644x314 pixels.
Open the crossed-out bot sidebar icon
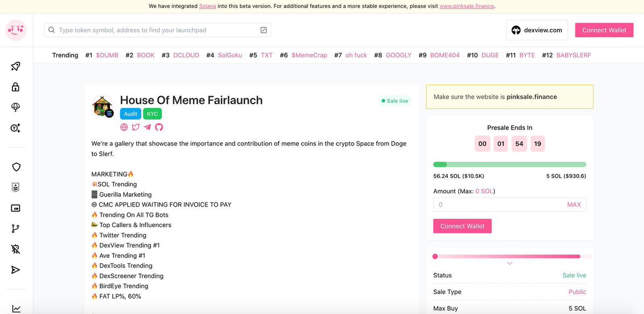click(16, 249)
